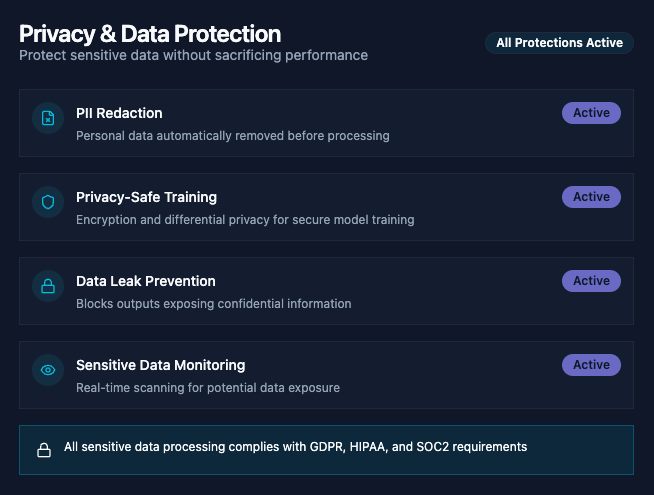Click the Blocks outputs exposing confidential information text
The image size is (654, 495).
213,303
